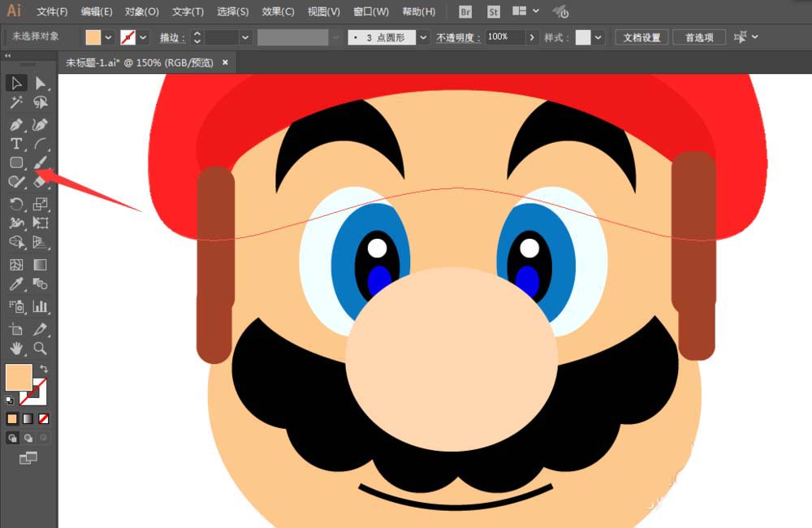Select the Column Graph tool
The height and width of the screenshot is (528, 812).
(x=41, y=306)
